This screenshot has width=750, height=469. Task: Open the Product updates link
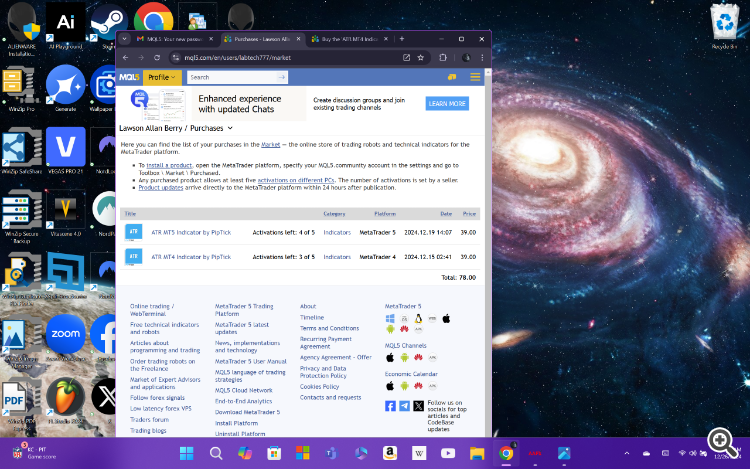coord(161,188)
